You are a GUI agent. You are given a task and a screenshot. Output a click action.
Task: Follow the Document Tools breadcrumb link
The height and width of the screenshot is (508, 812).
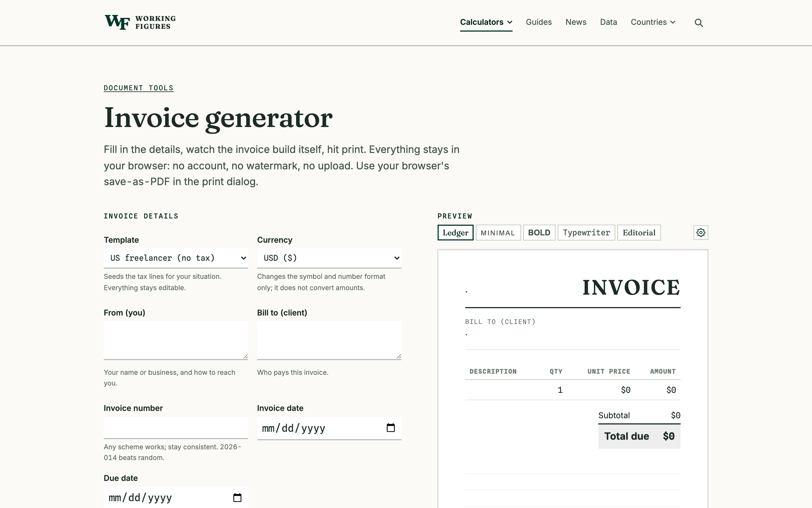[139, 88]
